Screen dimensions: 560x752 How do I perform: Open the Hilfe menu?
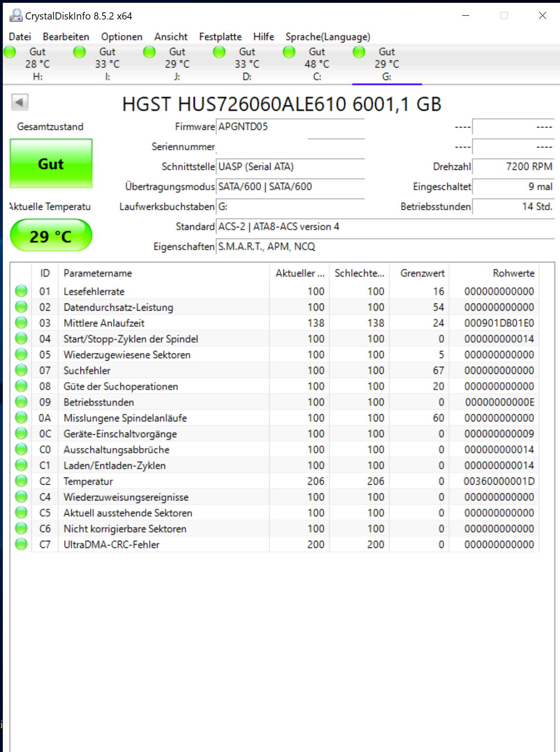[263, 37]
